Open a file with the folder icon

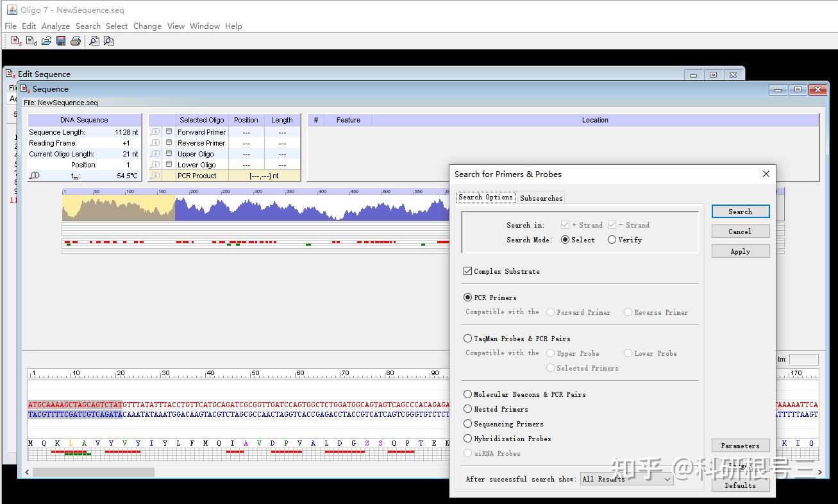click(46, 41)
